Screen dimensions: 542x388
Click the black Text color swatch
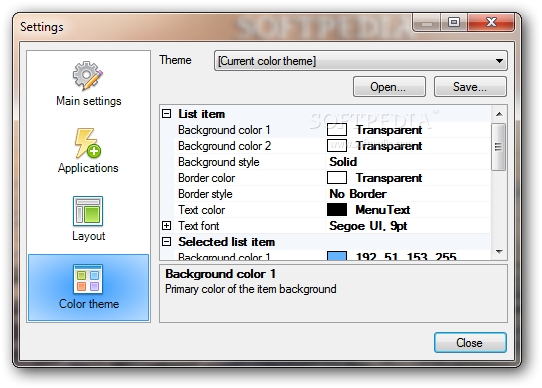tap(337, 210)
